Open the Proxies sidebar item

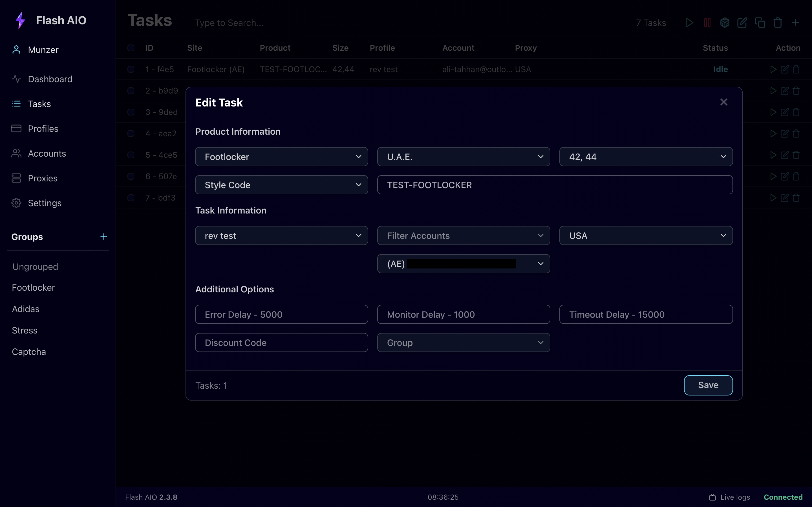tap(43, 178)
